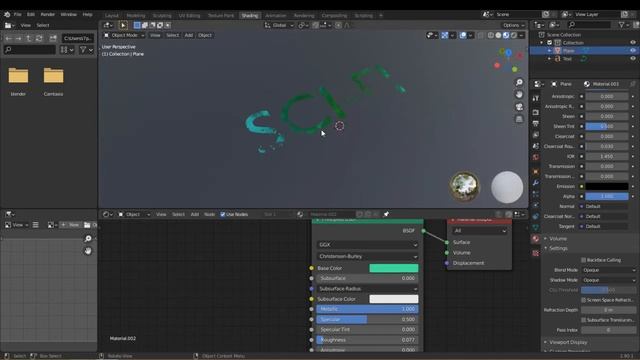Expand the Viewport Display panel
The width and height of the screenshot is (640, 360).
pos(568,342)
